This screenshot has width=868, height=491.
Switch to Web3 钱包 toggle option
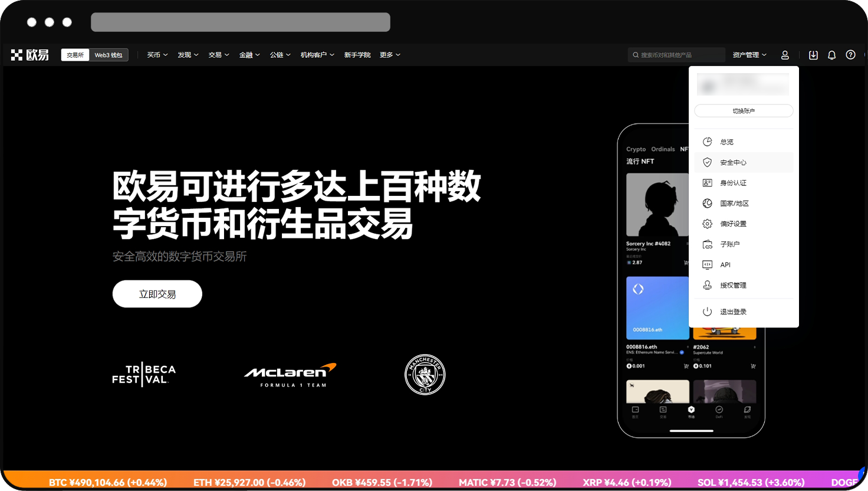coord(108,55)
